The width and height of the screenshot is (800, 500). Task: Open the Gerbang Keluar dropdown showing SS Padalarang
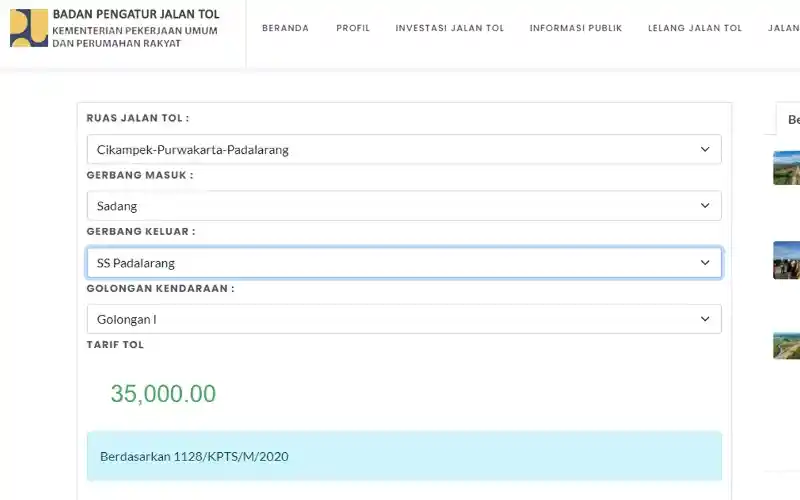404,263
